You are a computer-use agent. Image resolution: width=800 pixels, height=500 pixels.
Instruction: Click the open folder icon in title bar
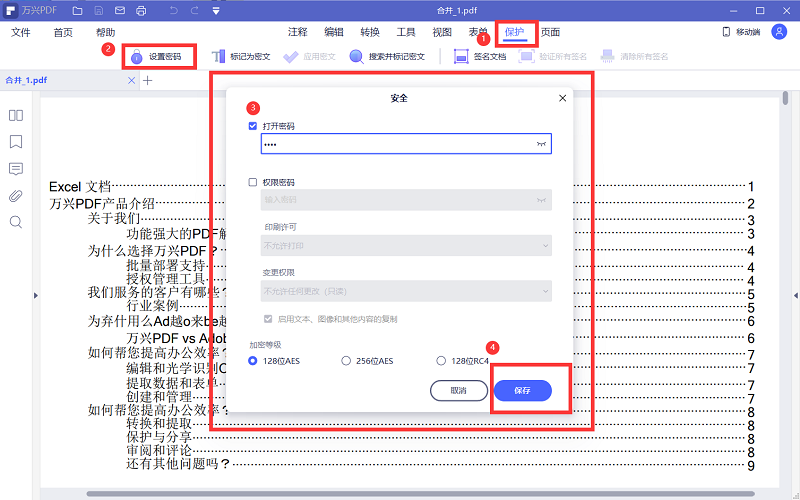coord(77,10)
